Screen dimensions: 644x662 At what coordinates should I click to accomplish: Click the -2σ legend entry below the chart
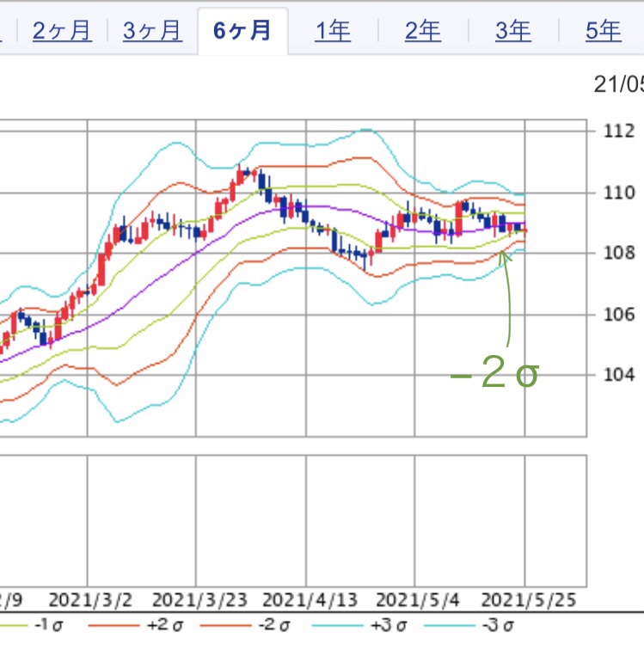pos(246,625)
